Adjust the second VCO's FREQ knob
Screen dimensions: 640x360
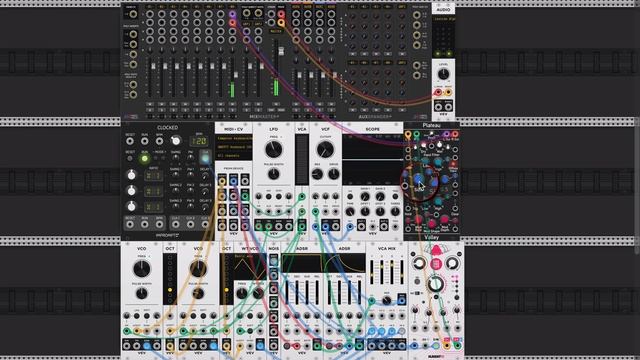(x=198, y=269)
